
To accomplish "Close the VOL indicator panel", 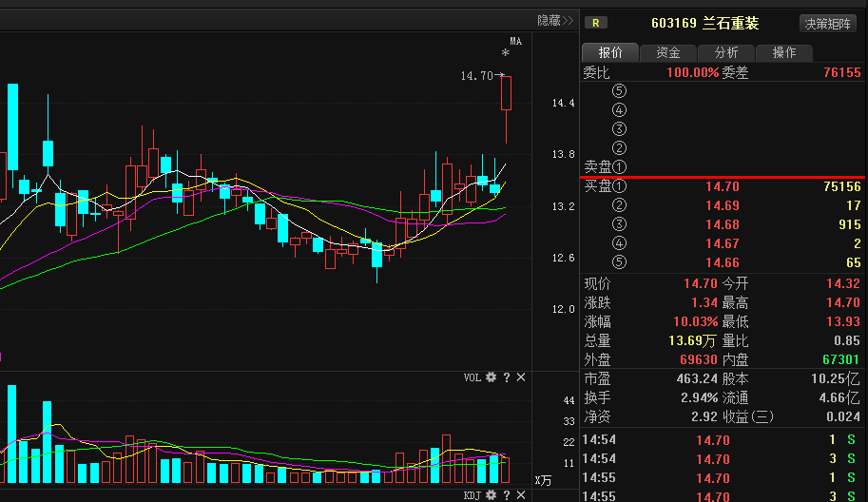I will point(521,377).
